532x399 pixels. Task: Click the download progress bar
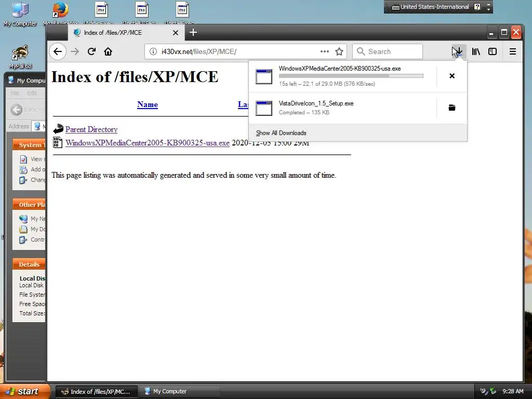pos(351,76)
